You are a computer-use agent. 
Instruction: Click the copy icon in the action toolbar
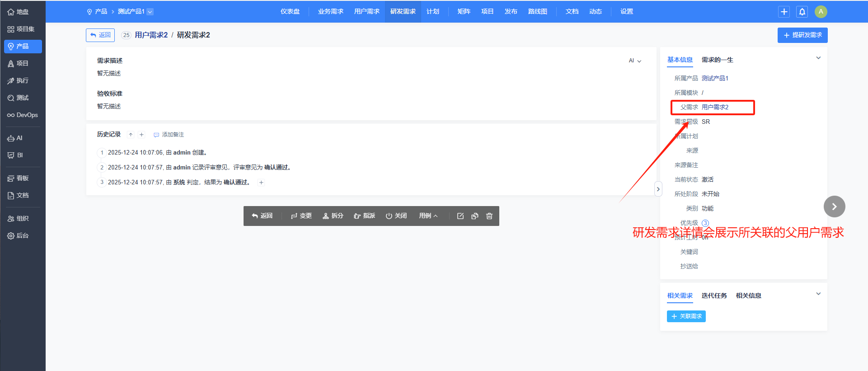[x=474, y=216]
